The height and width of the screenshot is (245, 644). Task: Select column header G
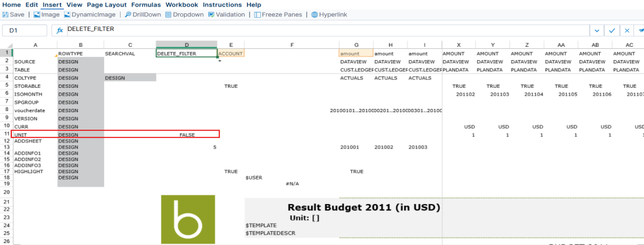356,45
